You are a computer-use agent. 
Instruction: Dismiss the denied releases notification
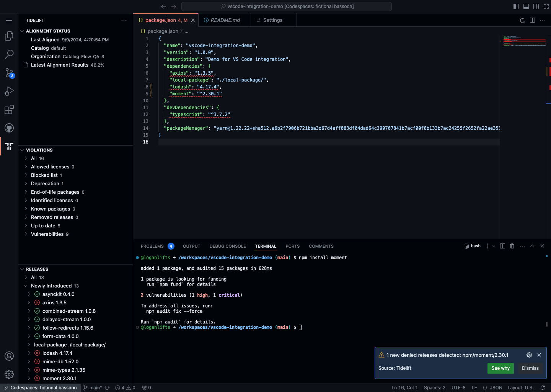click(x=530, y=368)
